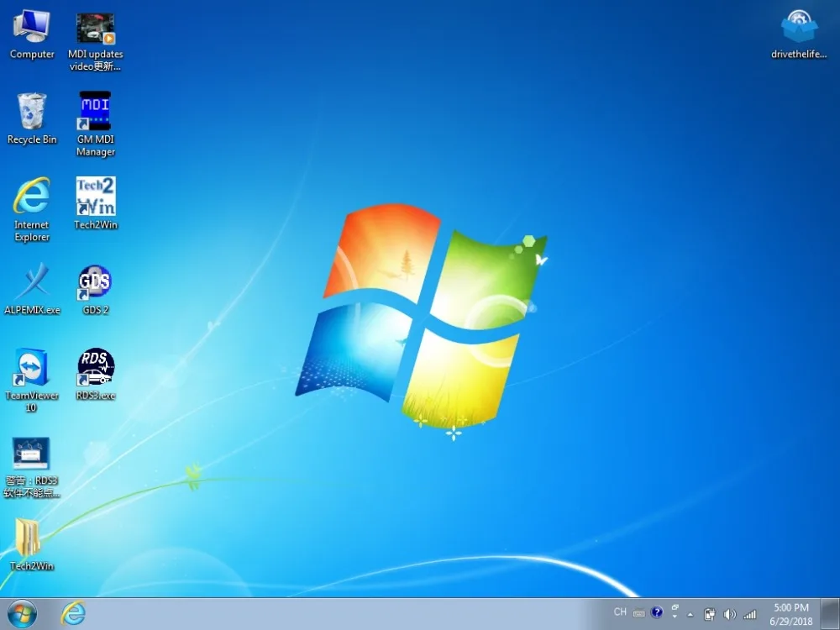Select the MDI updates video icon

(96, 42)
